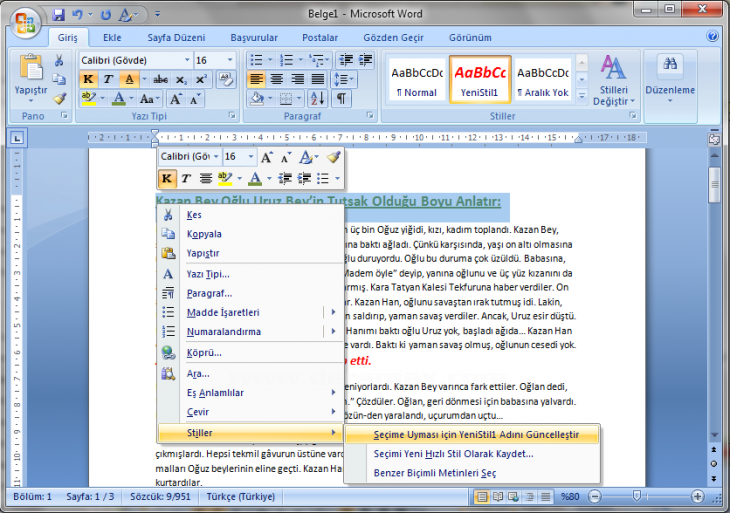Image resolution: width=730 pixels, height=513 pixels.
Task: Apply the YeniStil1 style from gallery
Action: pos(480,80)
